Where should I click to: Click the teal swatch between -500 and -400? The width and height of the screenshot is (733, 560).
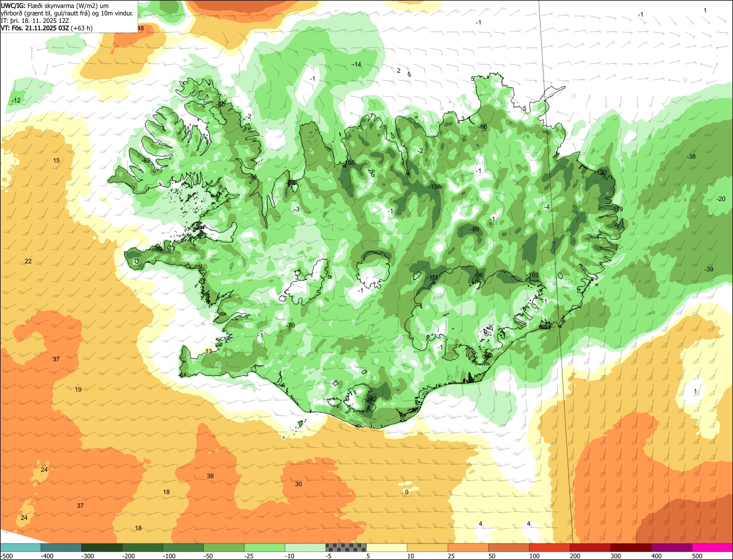(20, 547)
